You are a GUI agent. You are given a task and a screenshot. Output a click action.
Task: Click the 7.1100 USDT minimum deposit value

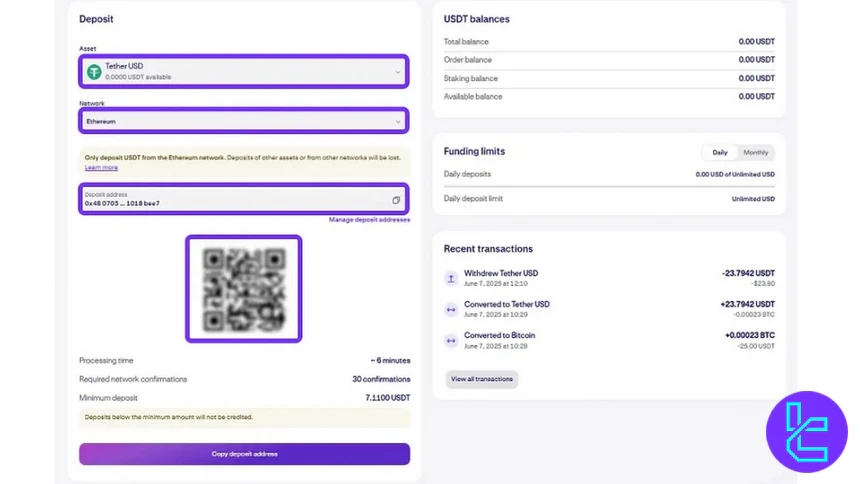pyautogui.click(x=388, y=398)
